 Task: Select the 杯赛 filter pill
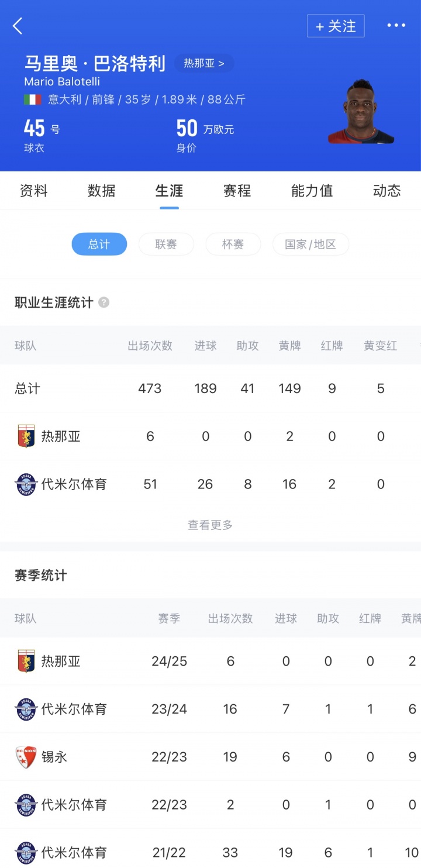tap(233, 244)
